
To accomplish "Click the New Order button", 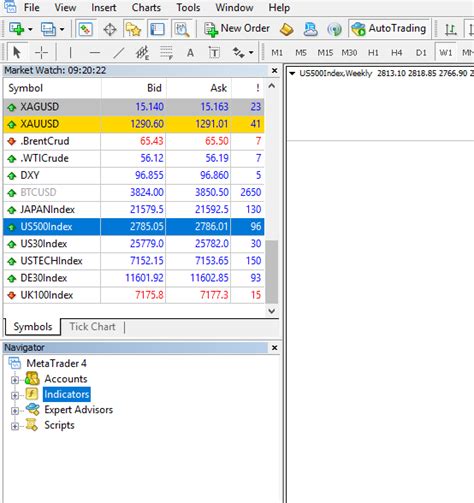I will [237, 29].
